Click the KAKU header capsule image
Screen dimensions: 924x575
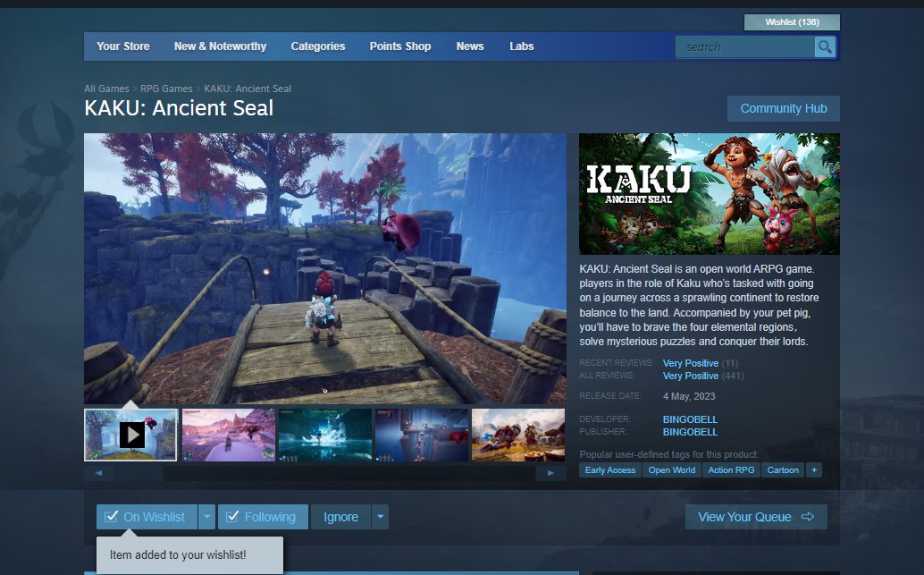[x=710, y=194]
